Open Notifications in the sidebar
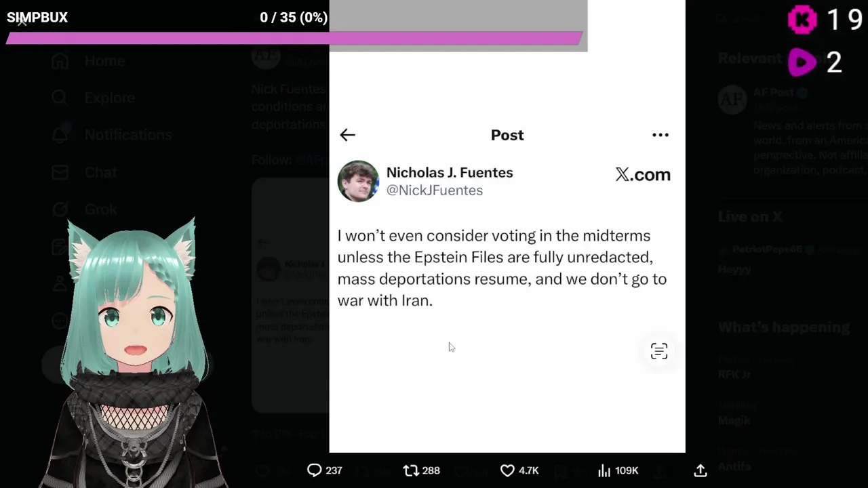The width and height of the screenshot is (868, 488). (127, 135)
